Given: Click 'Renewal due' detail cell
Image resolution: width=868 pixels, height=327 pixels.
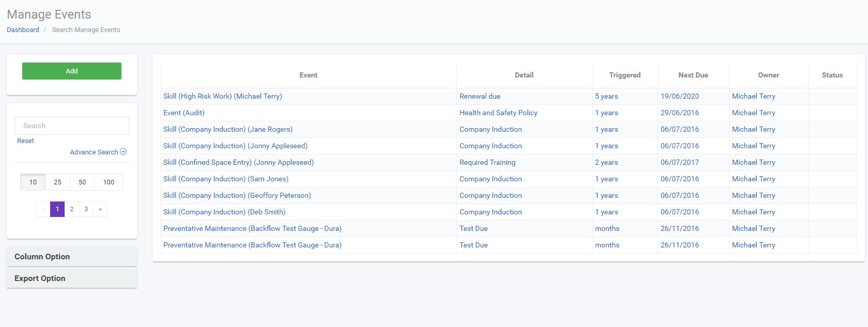Looking at the screenshot, I should point(480,96).
